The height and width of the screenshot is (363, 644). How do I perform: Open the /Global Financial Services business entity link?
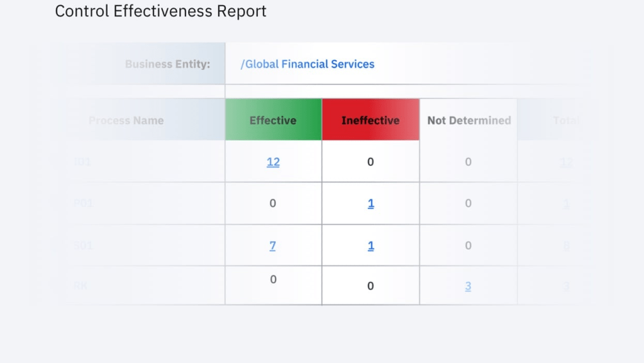click(306, 64)
